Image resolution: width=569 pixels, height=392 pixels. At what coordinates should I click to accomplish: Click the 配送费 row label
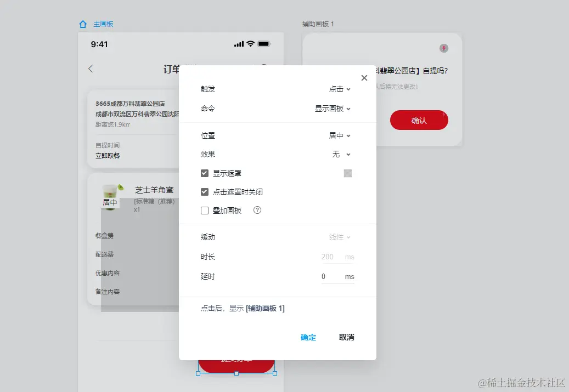point(104,254)
